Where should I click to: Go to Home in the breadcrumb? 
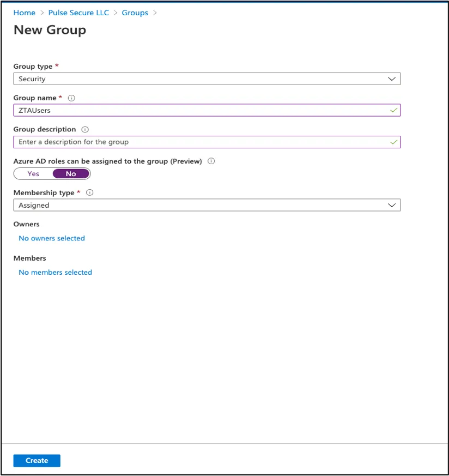tap(25, 13)
